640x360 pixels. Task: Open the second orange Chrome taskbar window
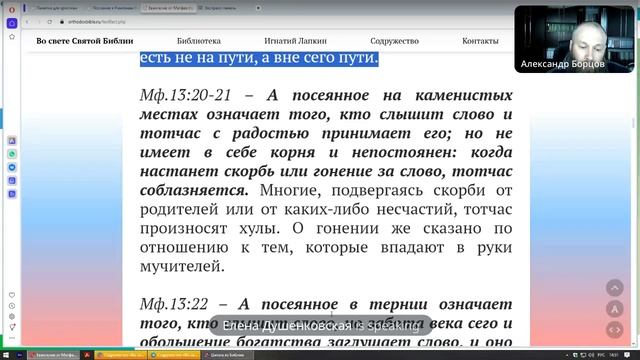[x=174, y=355]
